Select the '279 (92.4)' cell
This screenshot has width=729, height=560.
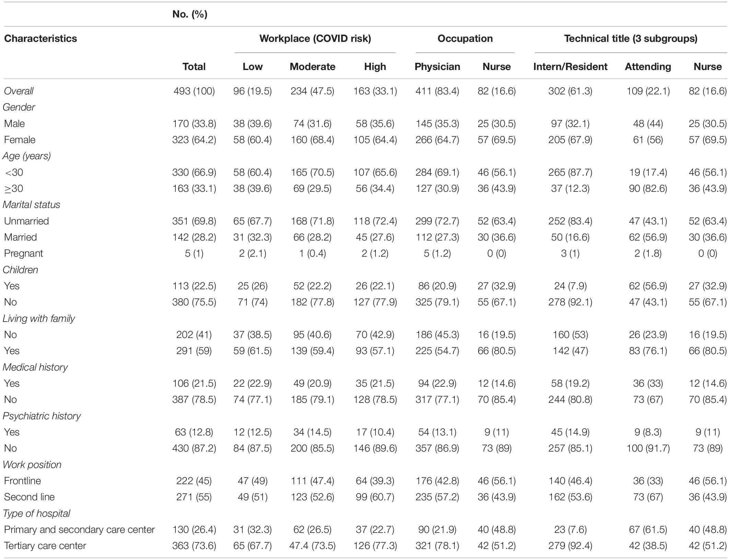pos(570,546)
